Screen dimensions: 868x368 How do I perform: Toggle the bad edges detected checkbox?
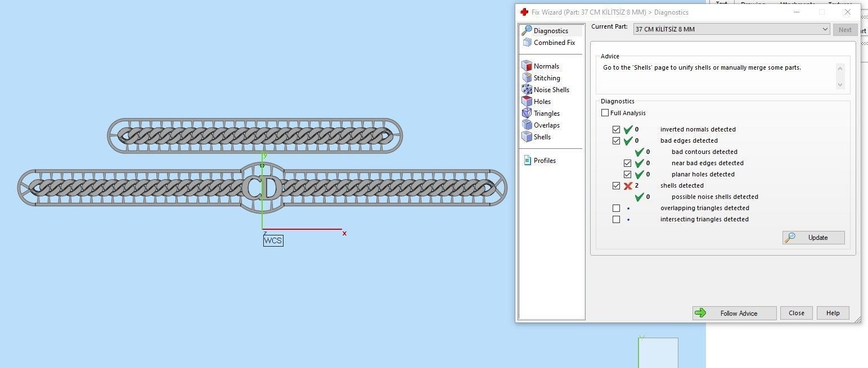[x=617, y=141]
